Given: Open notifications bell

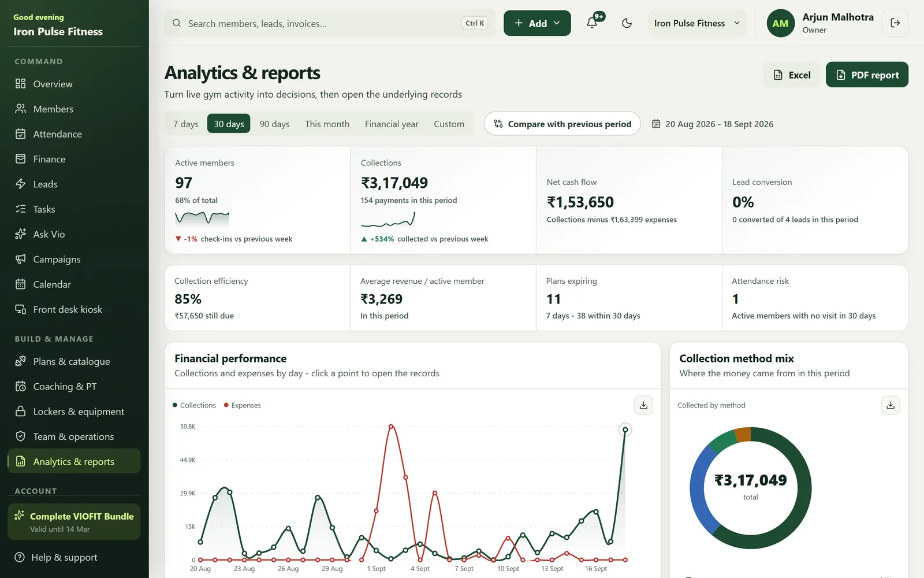Looking at the screenshot, I should coord(592,23).
